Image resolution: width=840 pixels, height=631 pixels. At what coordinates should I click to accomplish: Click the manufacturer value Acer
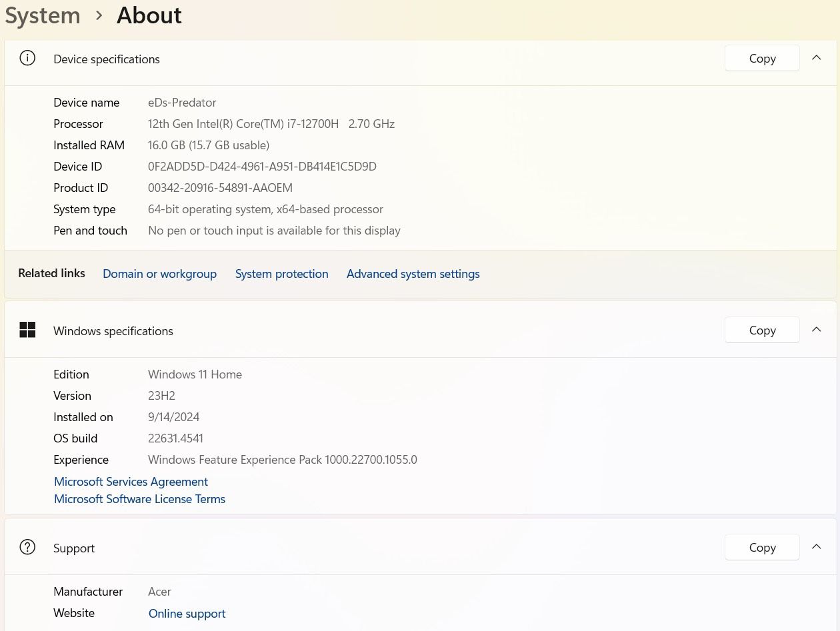click(159, 592)
